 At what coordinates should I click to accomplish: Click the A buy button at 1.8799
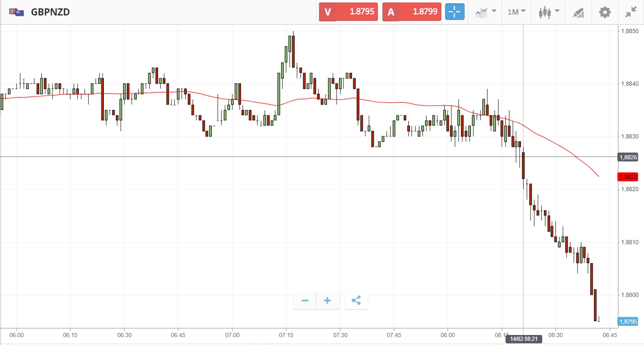[412, 12]
